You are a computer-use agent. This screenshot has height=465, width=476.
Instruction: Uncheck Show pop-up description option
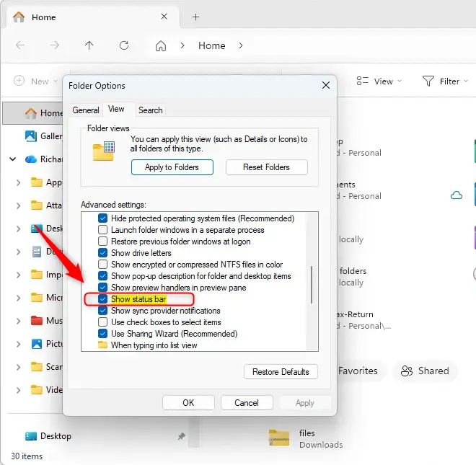tap(102, 276)
